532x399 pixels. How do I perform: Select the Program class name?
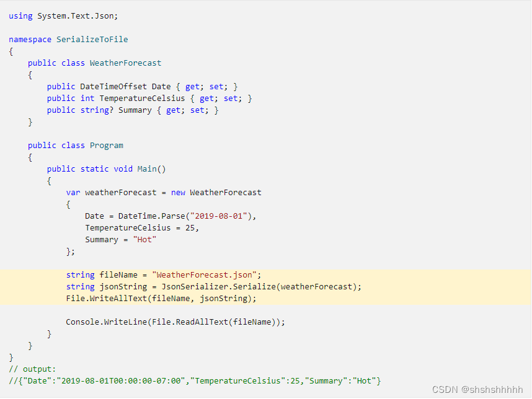click(106, 145)
